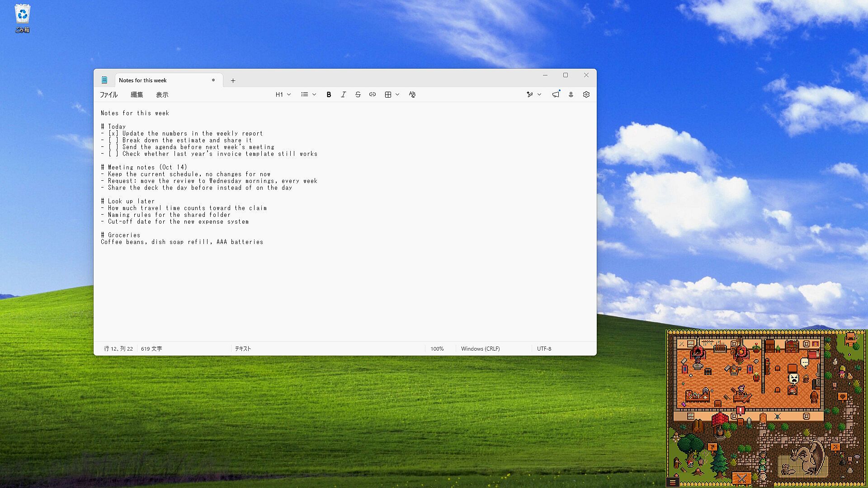Expand the list style chevron
The height and width of the screenshot is (488, 868).
(314, 94)
